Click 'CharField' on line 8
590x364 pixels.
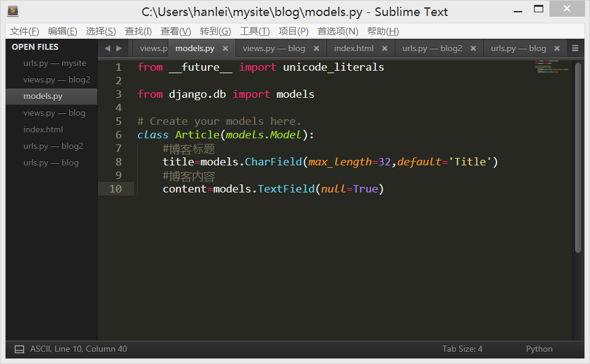pos(274,162)
